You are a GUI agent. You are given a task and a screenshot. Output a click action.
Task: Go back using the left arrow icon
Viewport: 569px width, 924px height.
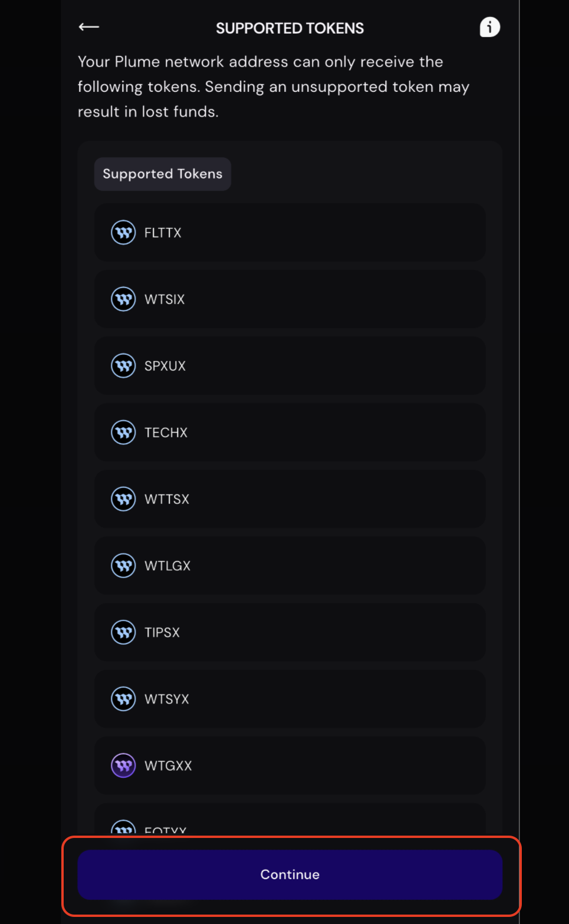[x=89, y=27]
